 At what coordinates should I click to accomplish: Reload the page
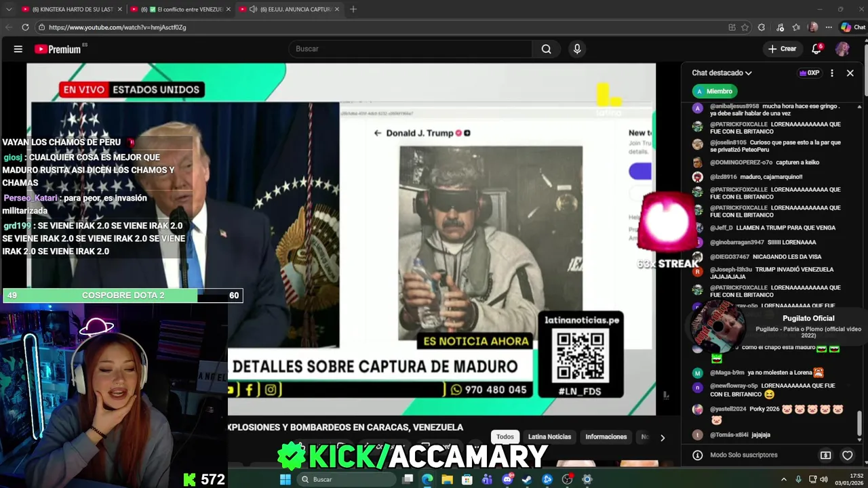tap(25, 27)
